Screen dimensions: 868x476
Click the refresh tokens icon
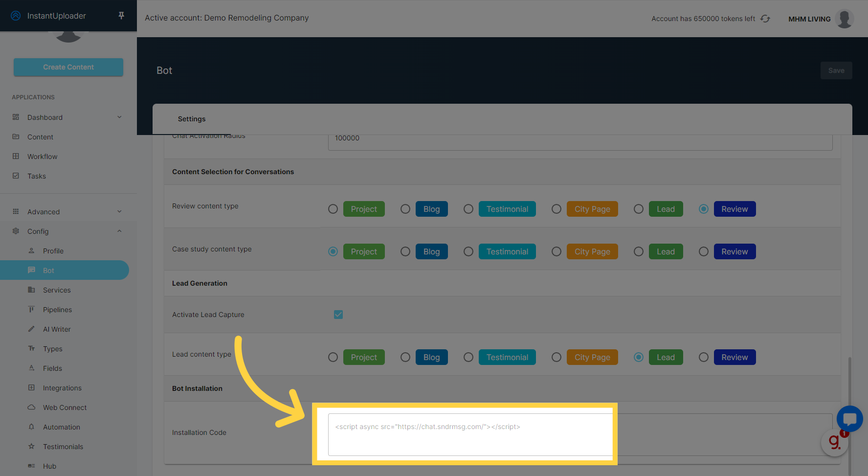[x=765, y=19]
